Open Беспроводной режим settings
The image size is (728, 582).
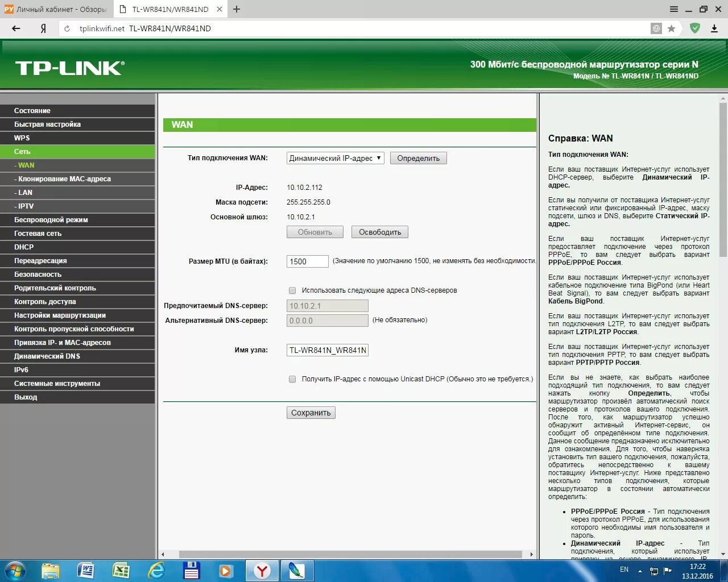[77, 220]
